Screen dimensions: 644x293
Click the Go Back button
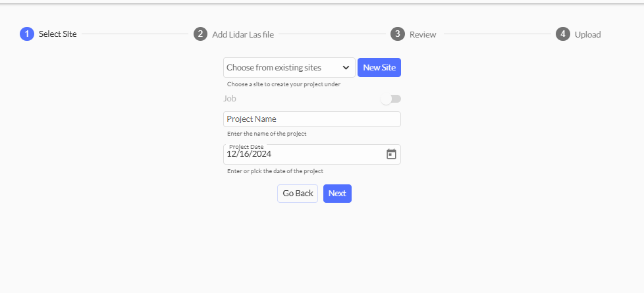pyautogui.click(x=298, y=194)
